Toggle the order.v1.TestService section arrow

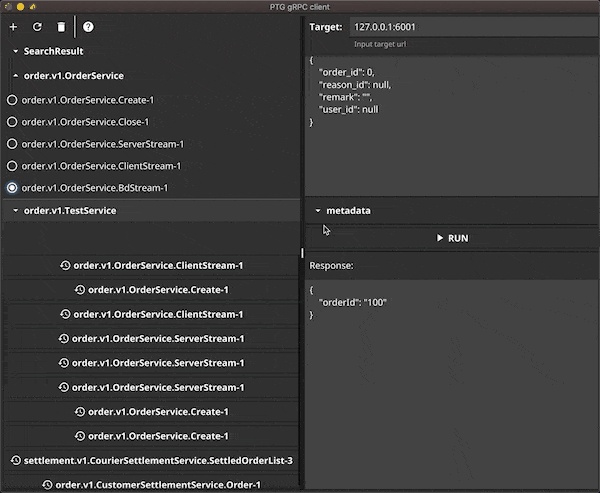(15, 211)
